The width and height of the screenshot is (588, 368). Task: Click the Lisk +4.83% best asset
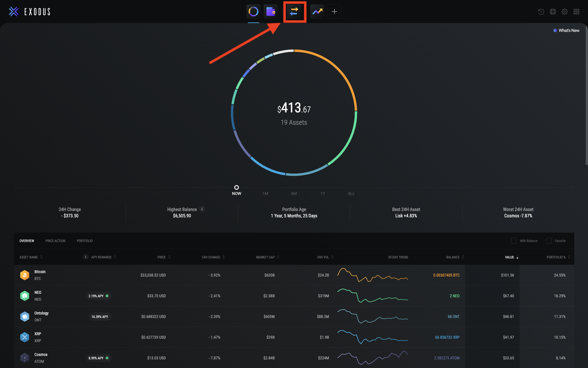406,216
